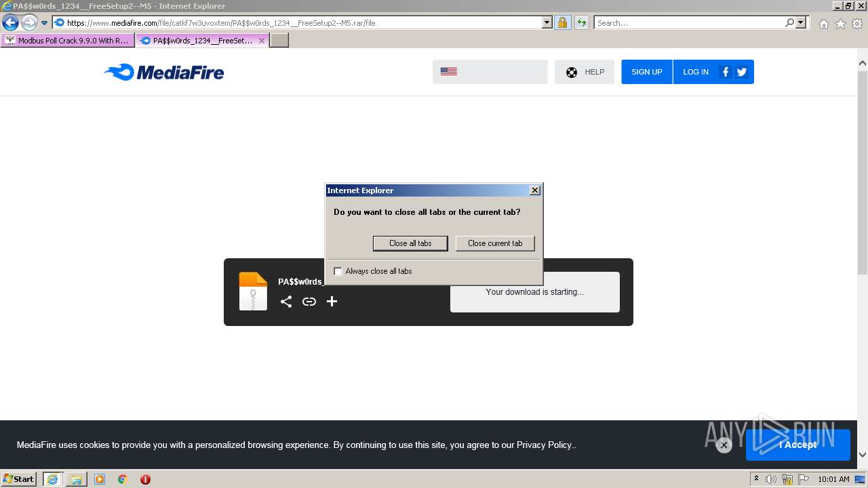Click the MediaFire logo

(x=164, y=72)
